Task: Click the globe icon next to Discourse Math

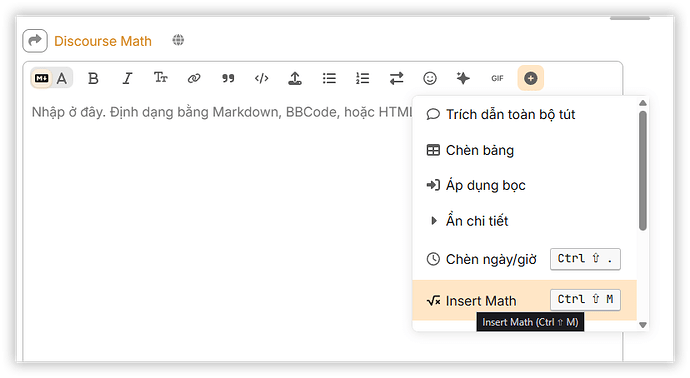Action: (178, 40)
